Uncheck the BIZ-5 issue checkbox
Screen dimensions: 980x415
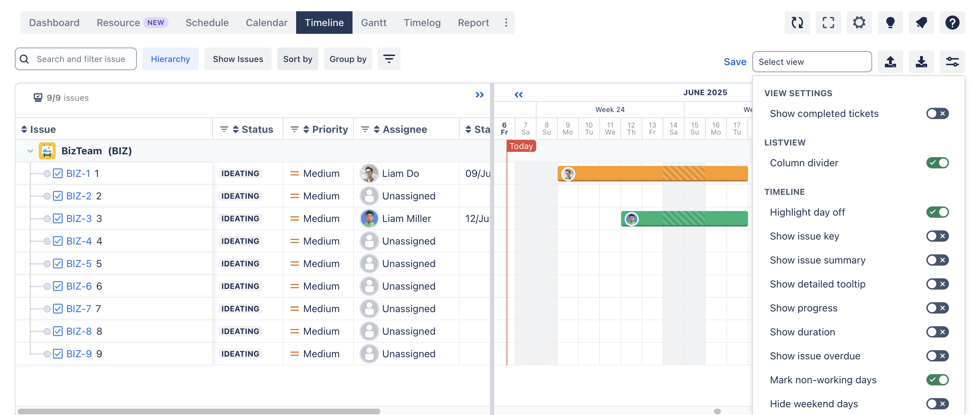pos(57,264)
